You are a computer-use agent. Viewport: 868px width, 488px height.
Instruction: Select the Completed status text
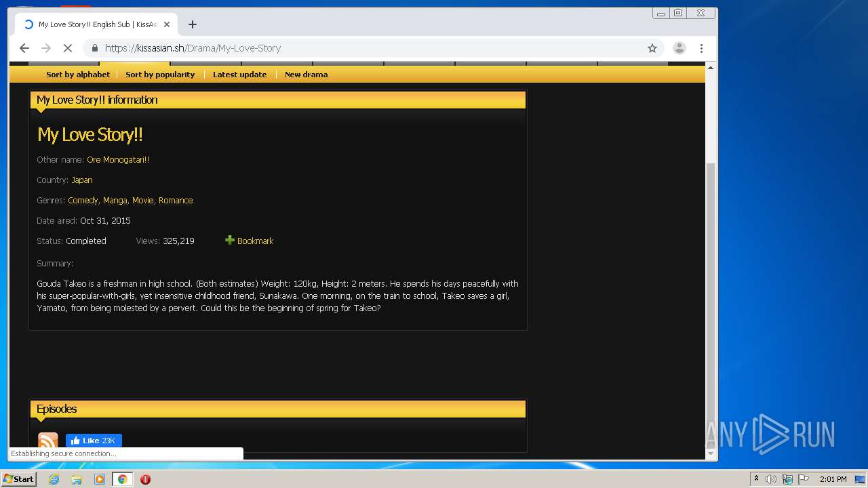86,241
